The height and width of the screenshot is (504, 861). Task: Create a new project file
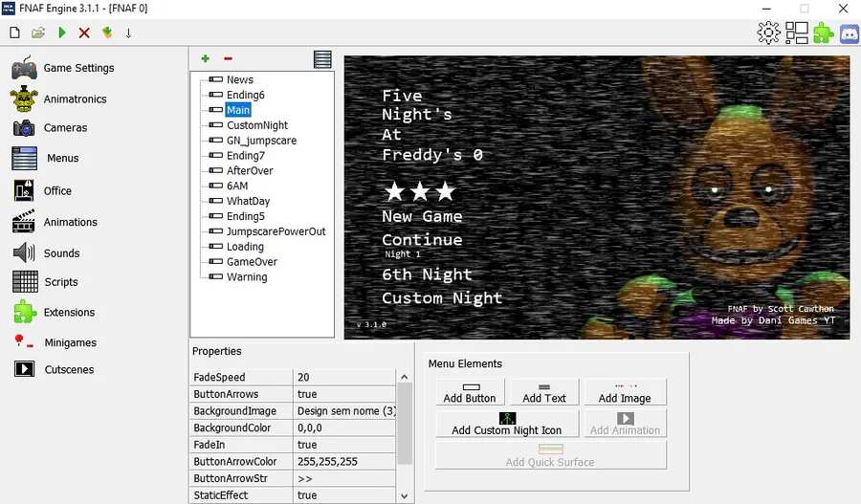click(x=14, y=33)
